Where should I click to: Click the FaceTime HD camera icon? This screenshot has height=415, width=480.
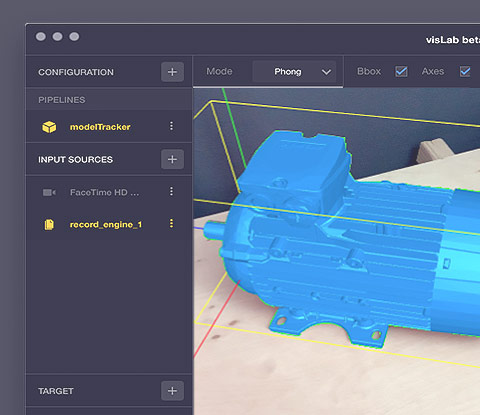(49, 192)
